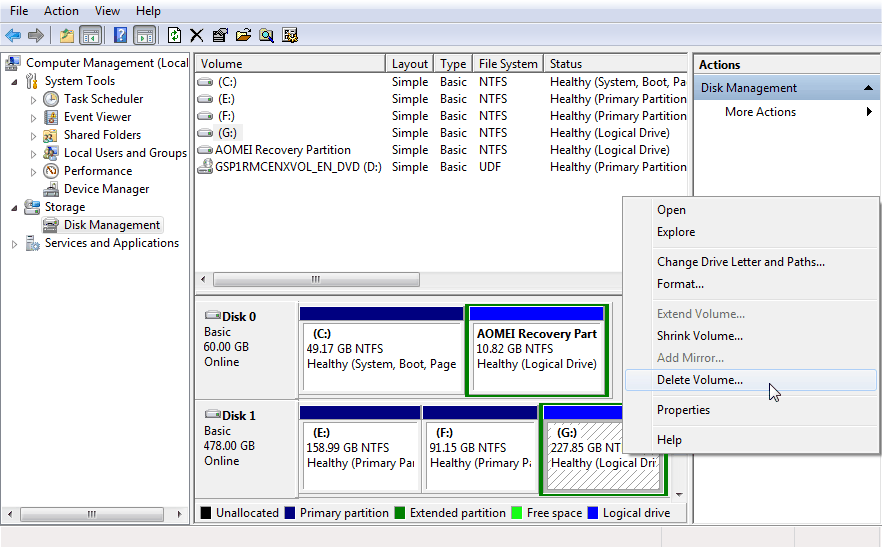Expand Local Users and Groups arrow
This screenshot has width=882, height=548.
click(33, 154)
